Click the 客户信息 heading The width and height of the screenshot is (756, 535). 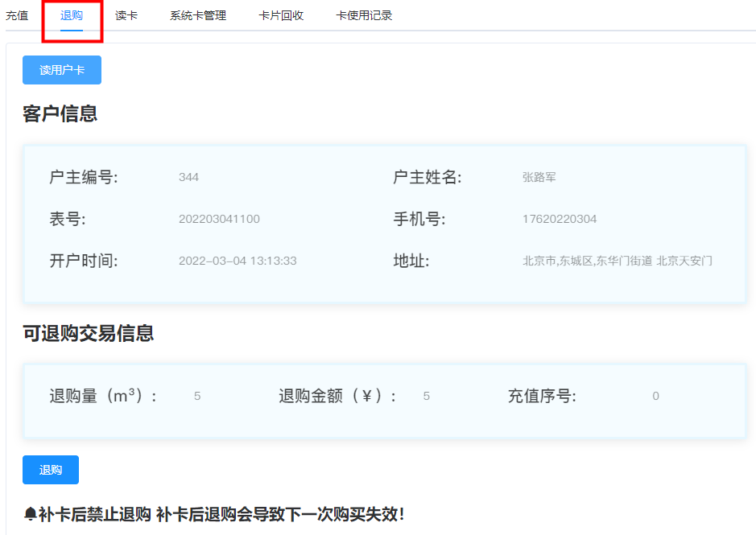pyautogui.click(x=60, y=113)
